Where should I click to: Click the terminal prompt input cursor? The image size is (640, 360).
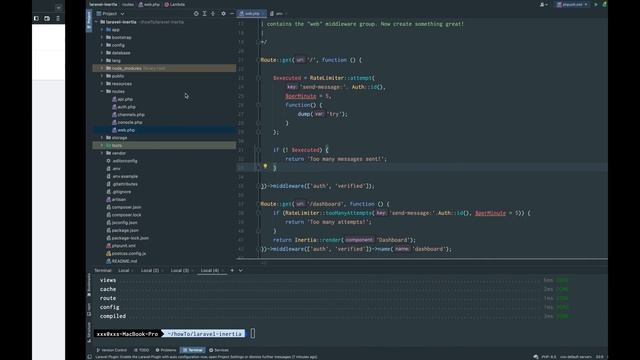[x=253, y=333]
